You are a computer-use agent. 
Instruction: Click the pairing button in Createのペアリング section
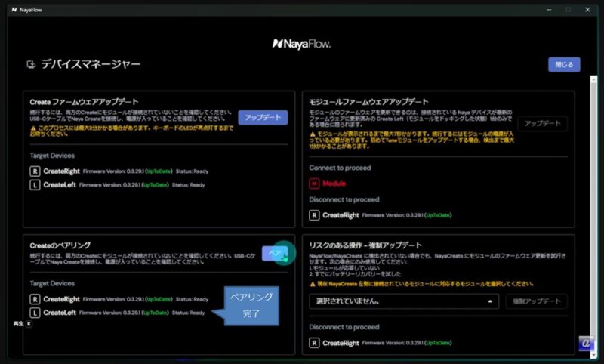pos(273,253)
